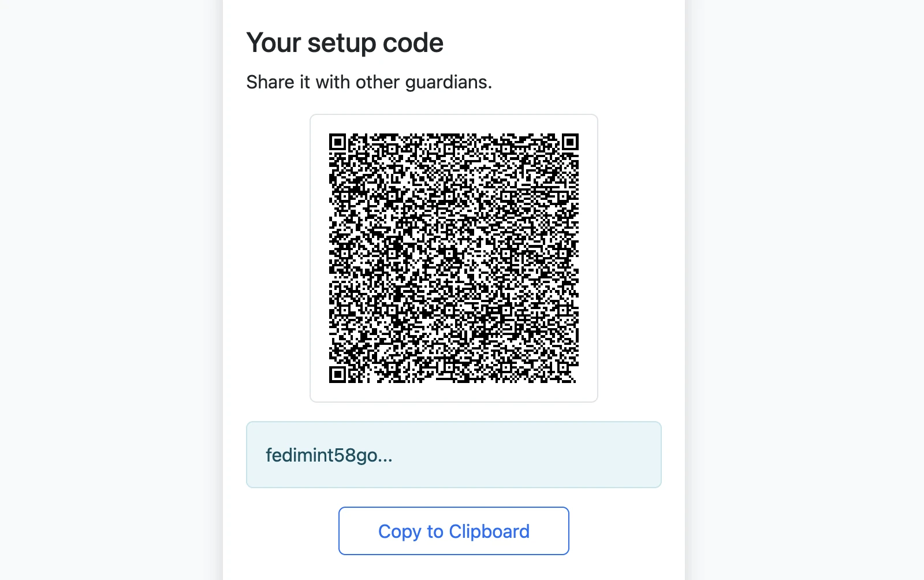Select the fedimint setup code for copying
Screen dimensions: 924x580
(x=328, y=456)
